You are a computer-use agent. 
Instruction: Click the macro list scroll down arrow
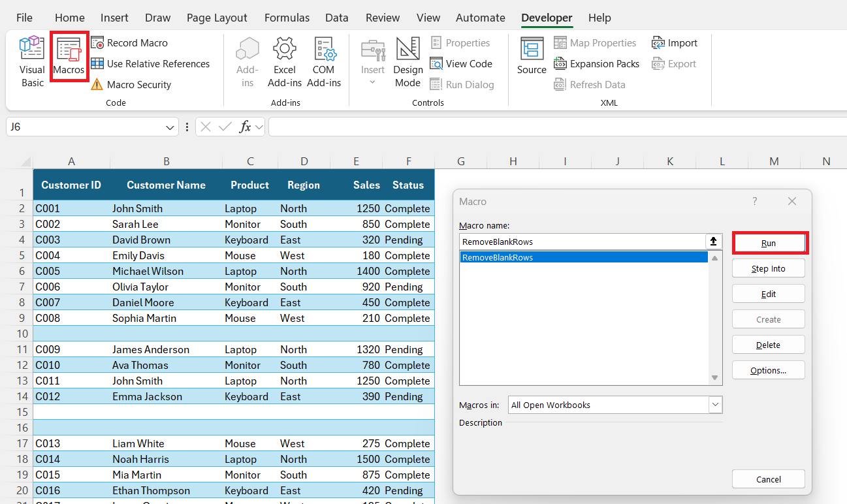coord(715,378)
